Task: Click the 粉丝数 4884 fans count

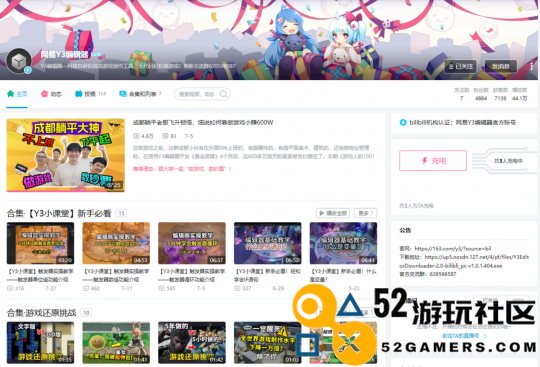Action: point(481,94)
